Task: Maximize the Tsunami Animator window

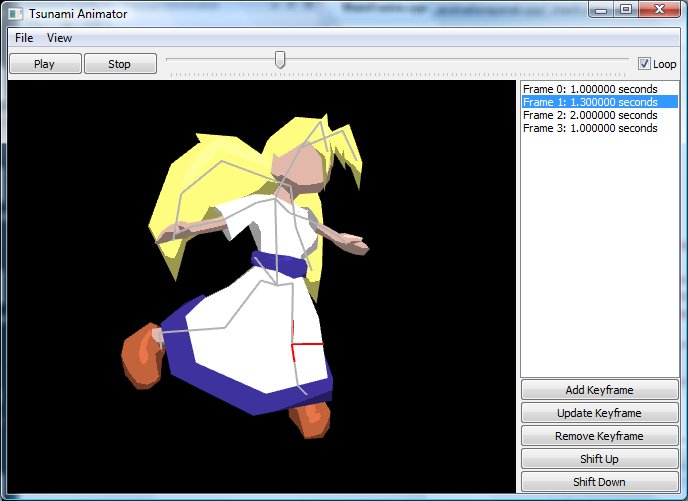Action: 626,10
